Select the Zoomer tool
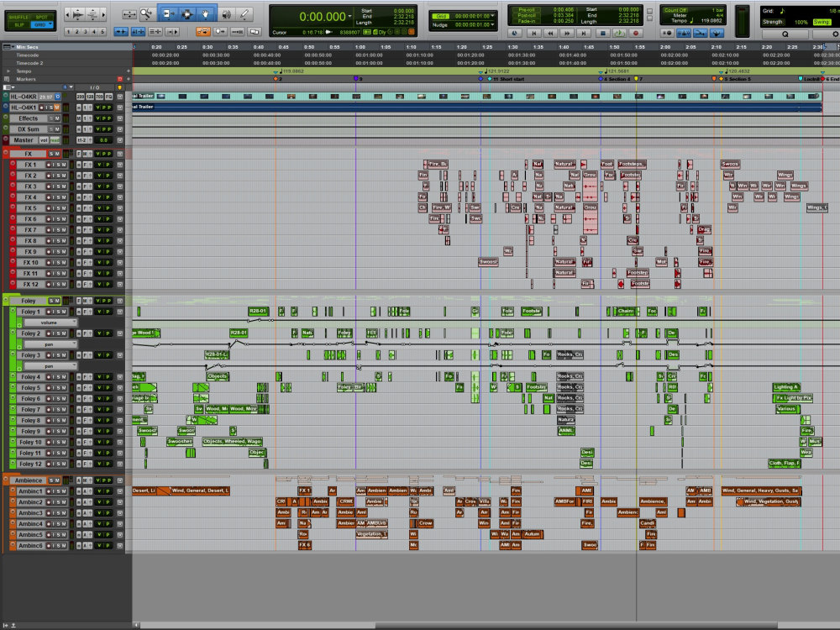Screen dimensions: 840x630 (x=146, y=14)
